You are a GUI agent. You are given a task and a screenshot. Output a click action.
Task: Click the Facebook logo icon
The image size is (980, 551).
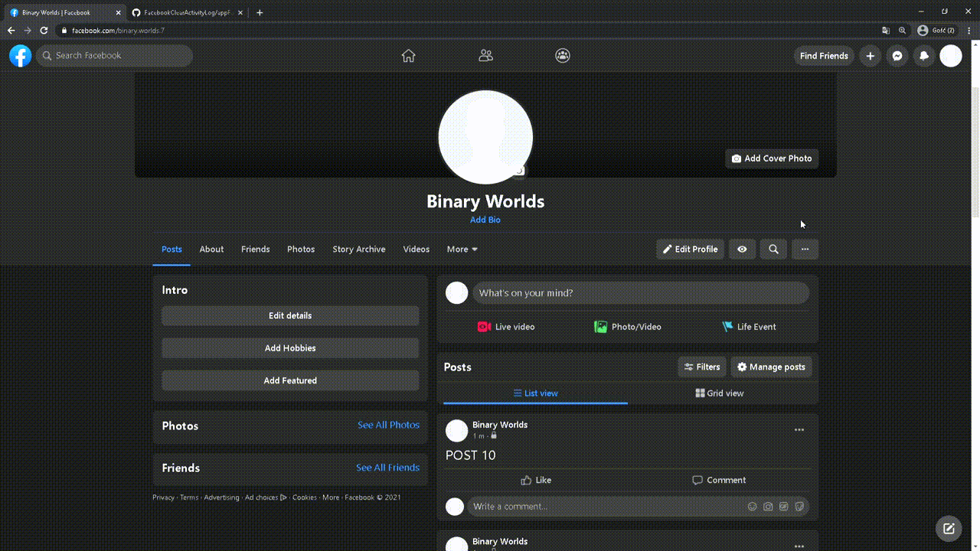pos(21,56)
